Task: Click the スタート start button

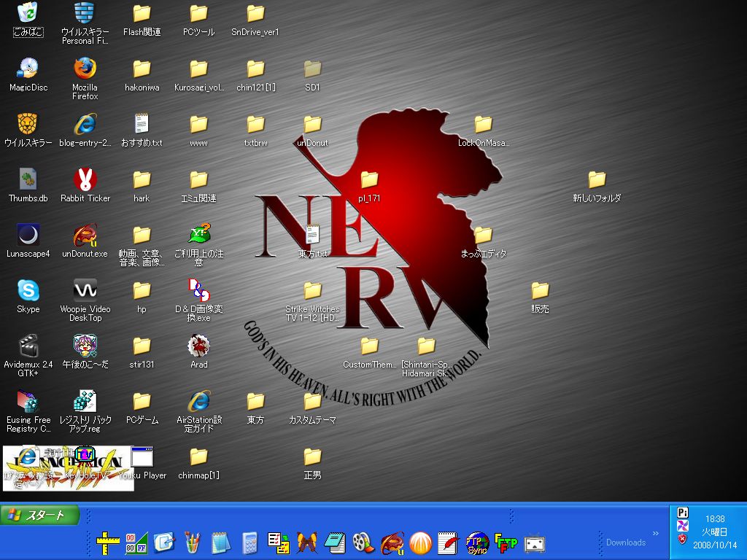Action: point(40,515)
